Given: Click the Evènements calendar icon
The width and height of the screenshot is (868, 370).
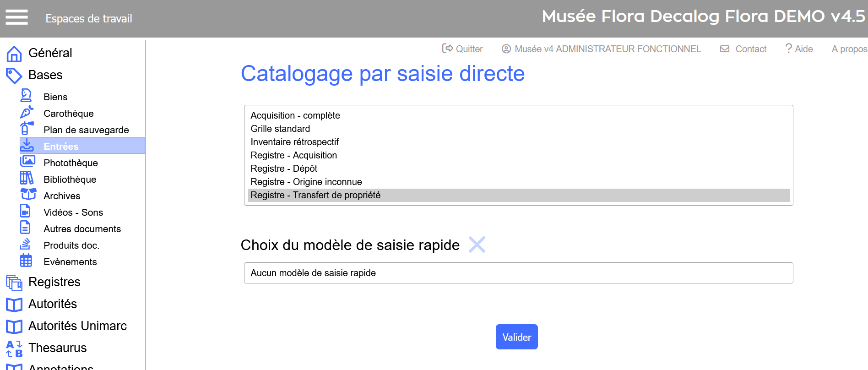Looking at the screenshot, I should (26, 261).
